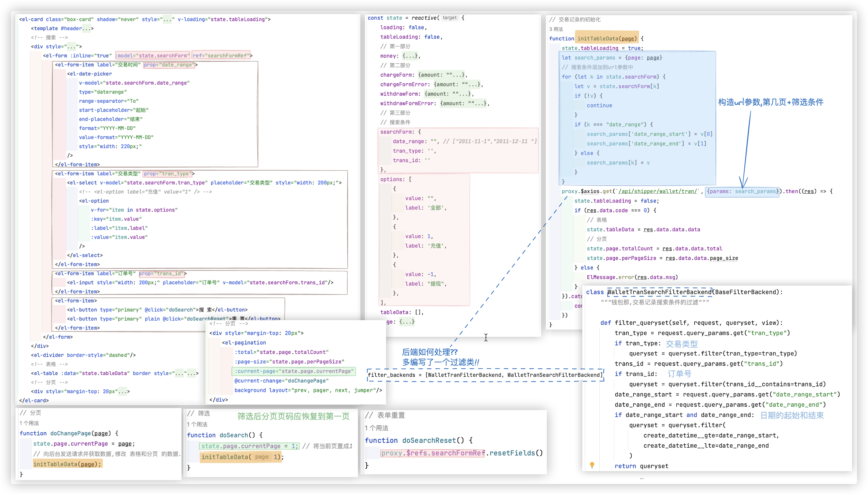Click the "3 用法" usages hint

pyautogui.click(x=556, y=29)
